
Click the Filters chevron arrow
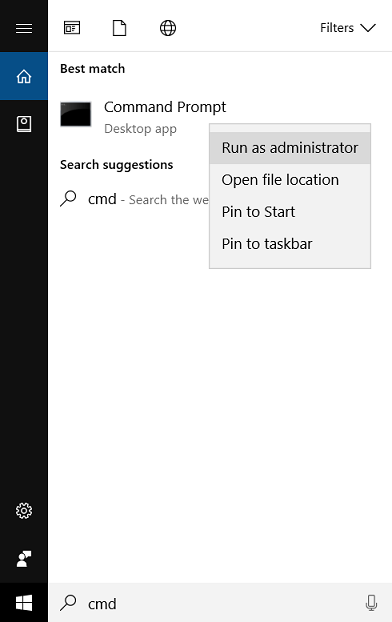(x=368, y=28)
